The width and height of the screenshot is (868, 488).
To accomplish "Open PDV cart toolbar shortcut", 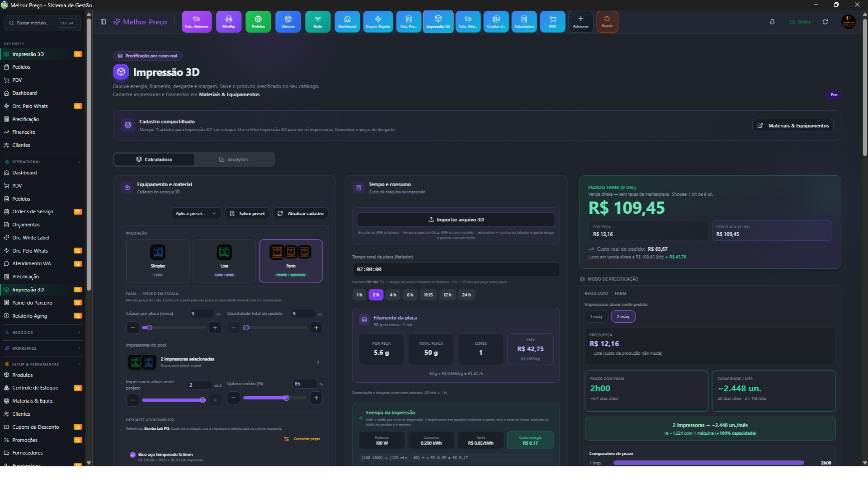I will [552, 22].
